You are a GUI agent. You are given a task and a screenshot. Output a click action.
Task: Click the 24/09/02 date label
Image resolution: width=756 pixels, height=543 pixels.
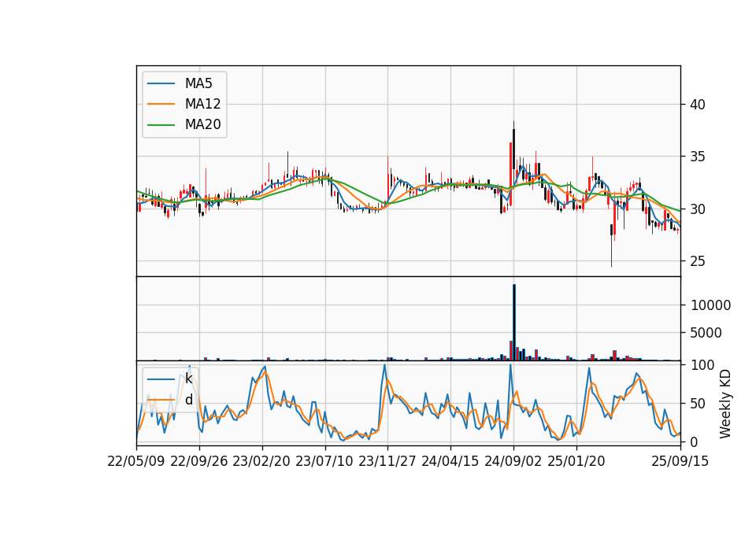point(513,461)
